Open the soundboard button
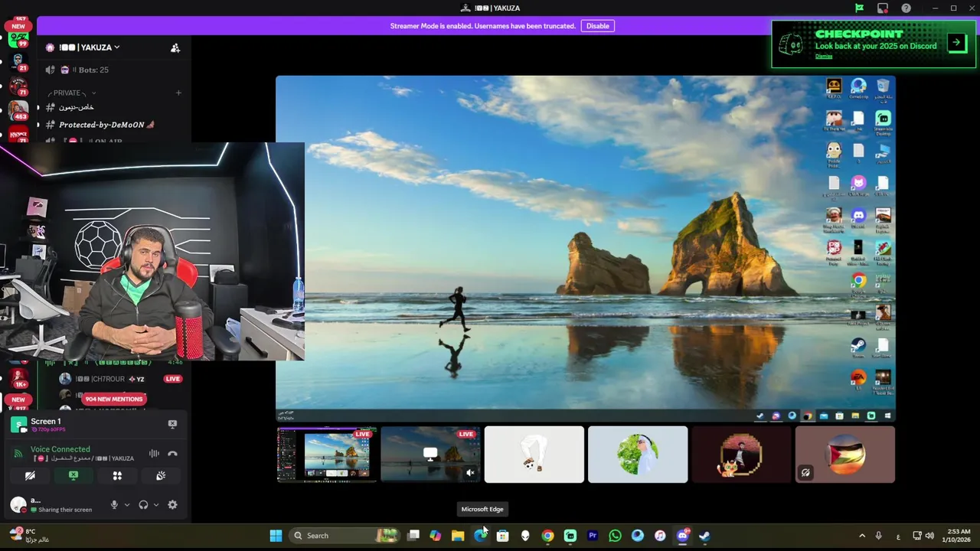Image resolution: width=980 pixels, height=551 pixels. pos(161,475)
